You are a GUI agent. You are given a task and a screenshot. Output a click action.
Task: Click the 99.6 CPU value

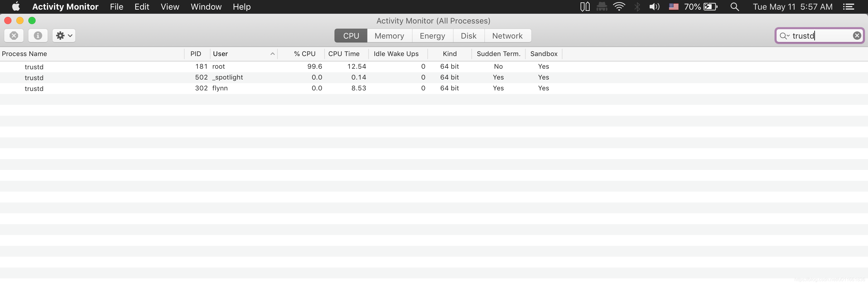point(314,67)
